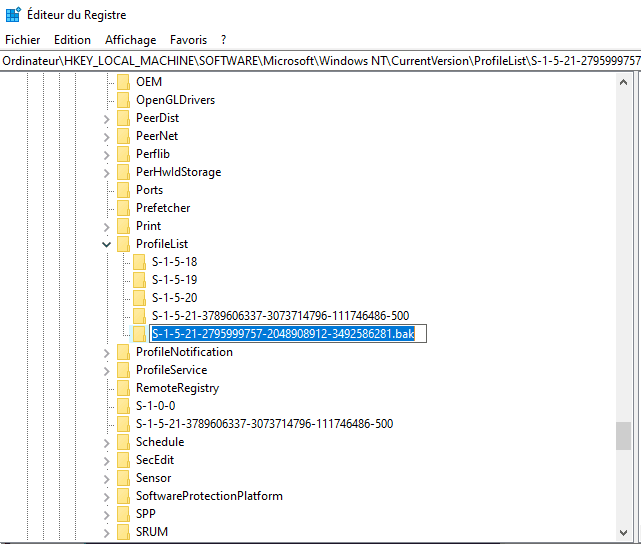The image size is (641, 544).
Task: Click the S-1-5-19 folder icon
Action: [139, 280]
